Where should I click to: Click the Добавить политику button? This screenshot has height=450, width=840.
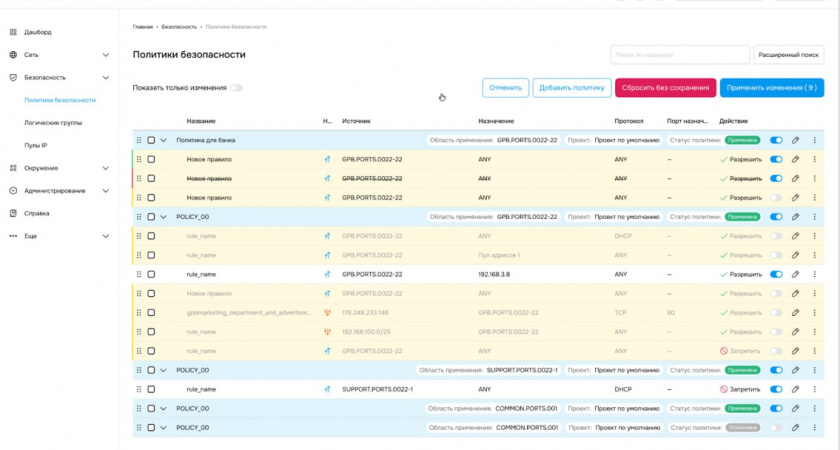[x=571, y=88]
